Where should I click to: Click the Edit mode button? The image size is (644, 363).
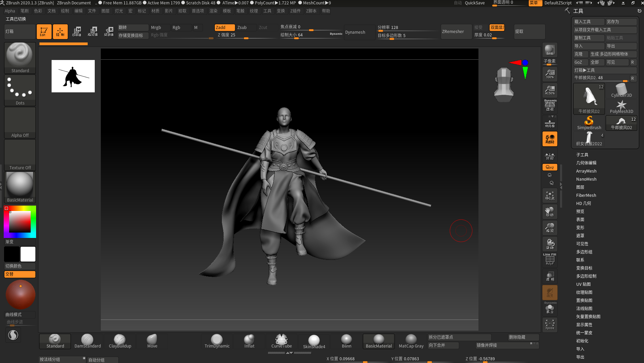[44, 32]
